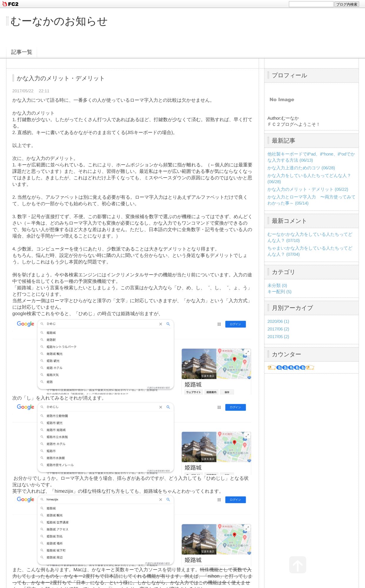
Task: Open かな入力とローマ字入力 (05/14) article link
Action: click(x=311, y=200)
